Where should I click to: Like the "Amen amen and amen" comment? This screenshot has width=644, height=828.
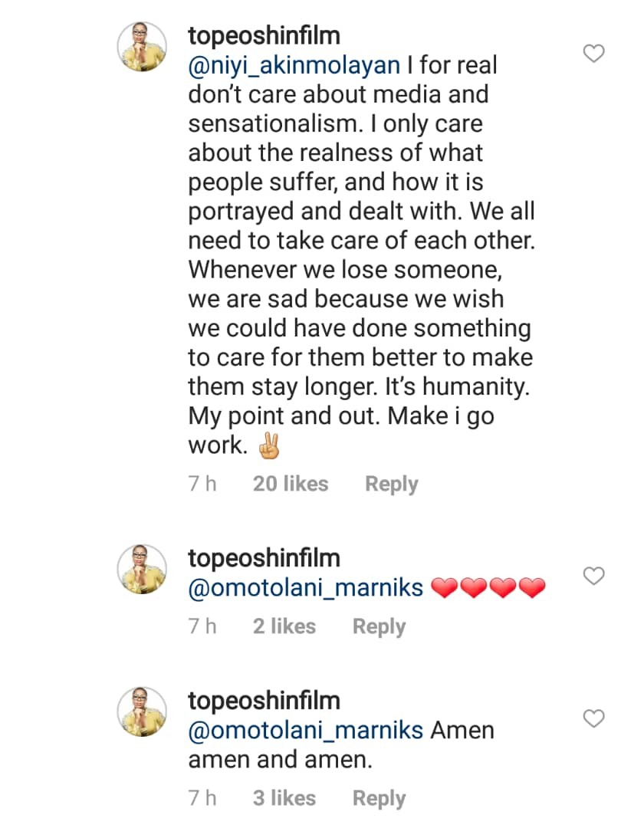tap(594, 718)
